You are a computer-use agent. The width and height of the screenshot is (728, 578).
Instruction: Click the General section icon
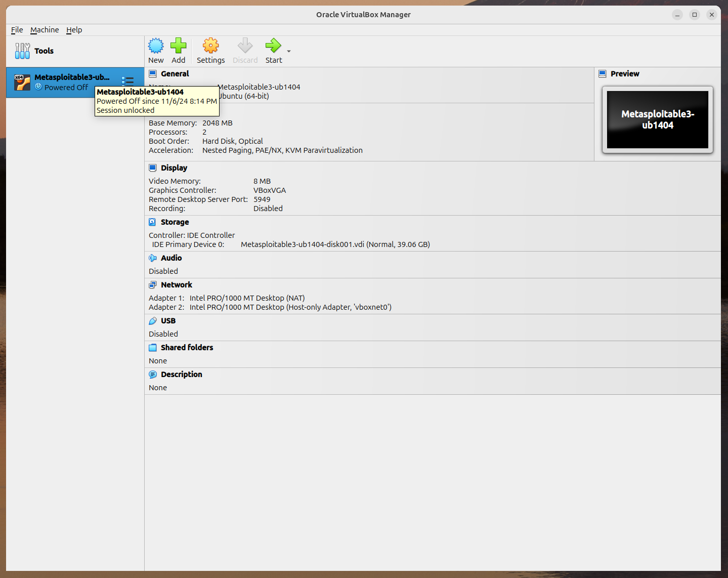(153, 73)
